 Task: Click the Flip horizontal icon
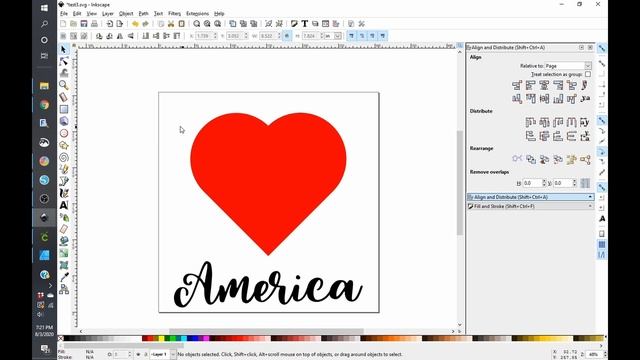(x=120, y=36)
